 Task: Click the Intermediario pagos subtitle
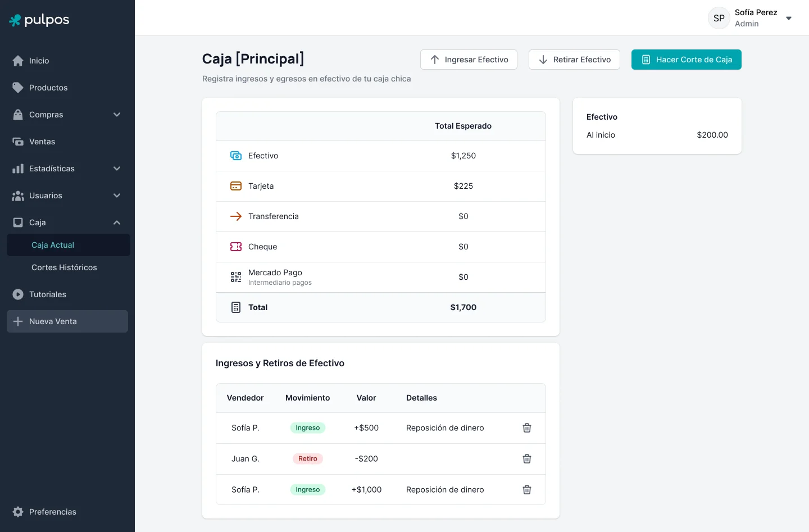click(280, 283)
